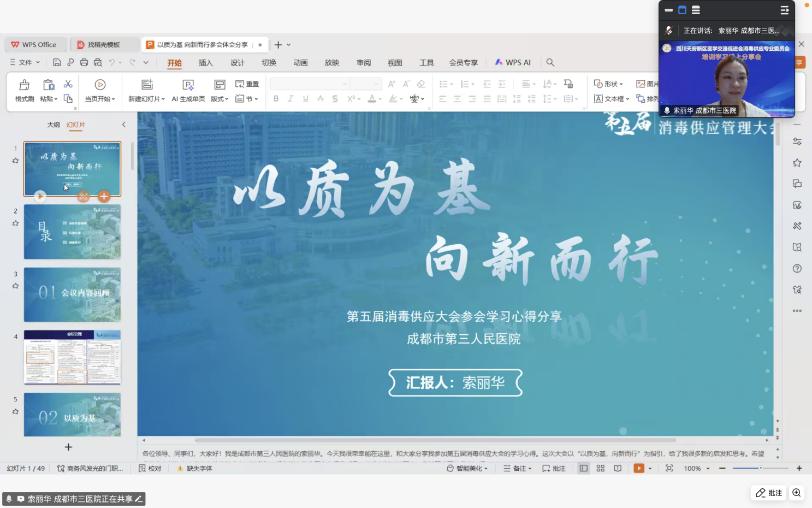
Task: Open the 插入 ribbon tab
Action: pyautogui.click(x=205, y=63)
